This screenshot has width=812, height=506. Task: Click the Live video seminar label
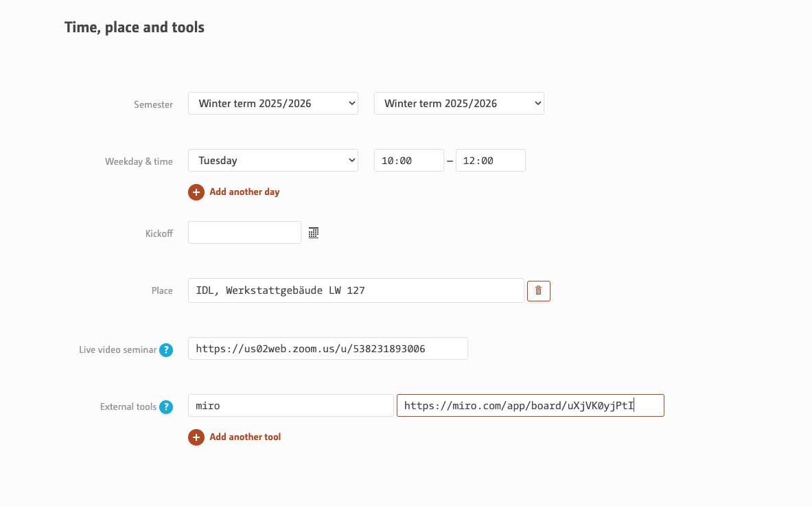pos(117,350)
